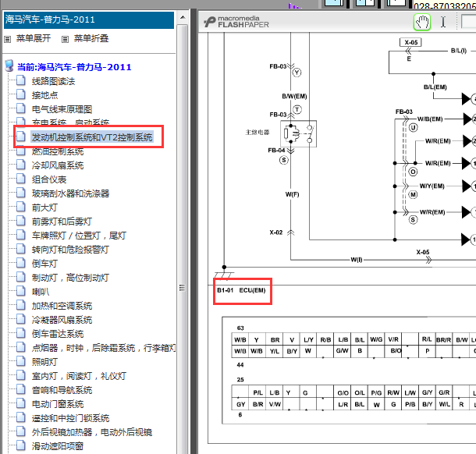
Task: Click the page icon beside 前大灯
Action: [20, 207]
